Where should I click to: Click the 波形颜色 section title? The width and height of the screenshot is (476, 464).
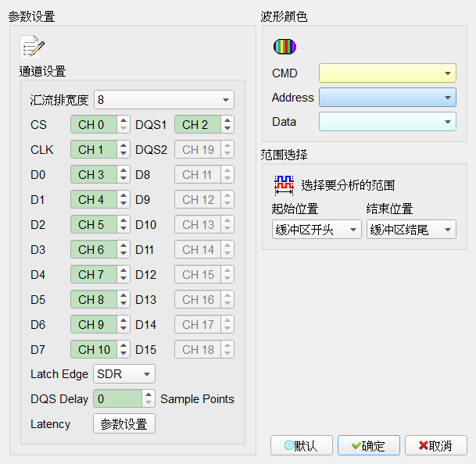pos(284,16)
